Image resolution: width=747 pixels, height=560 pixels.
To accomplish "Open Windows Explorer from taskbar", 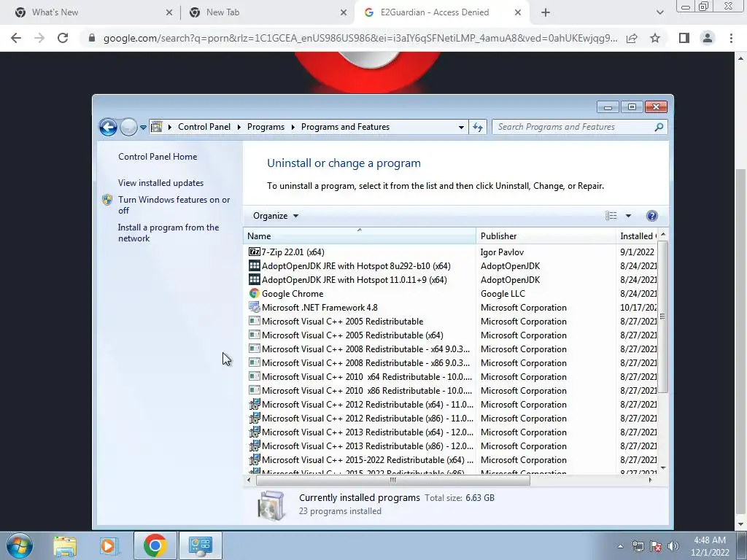I will 65,545.
